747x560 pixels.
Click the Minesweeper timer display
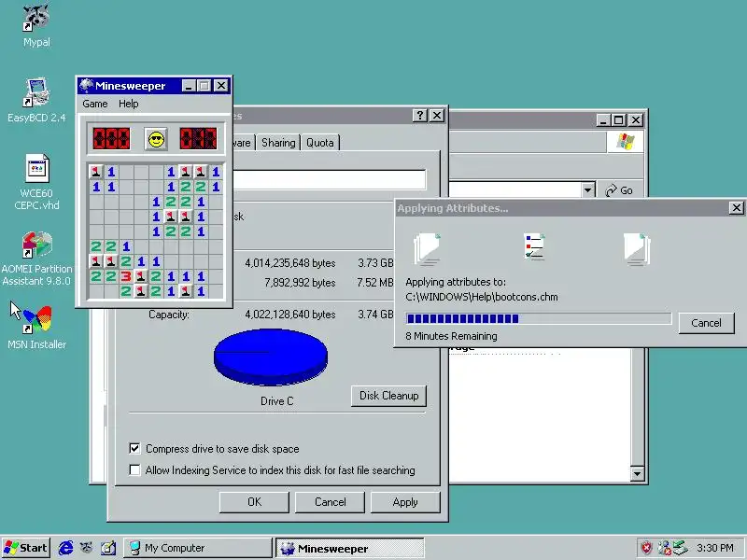[198, 139]
